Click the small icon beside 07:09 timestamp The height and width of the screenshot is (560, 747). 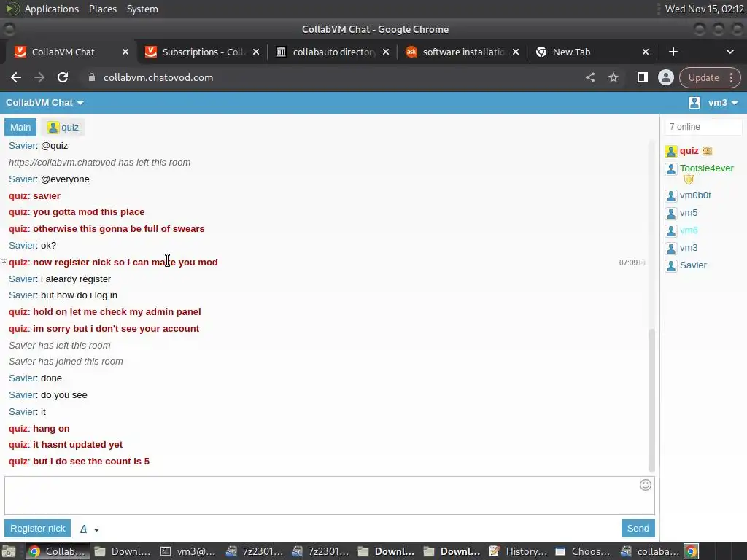pyautogui.click(x=642, y=262)
